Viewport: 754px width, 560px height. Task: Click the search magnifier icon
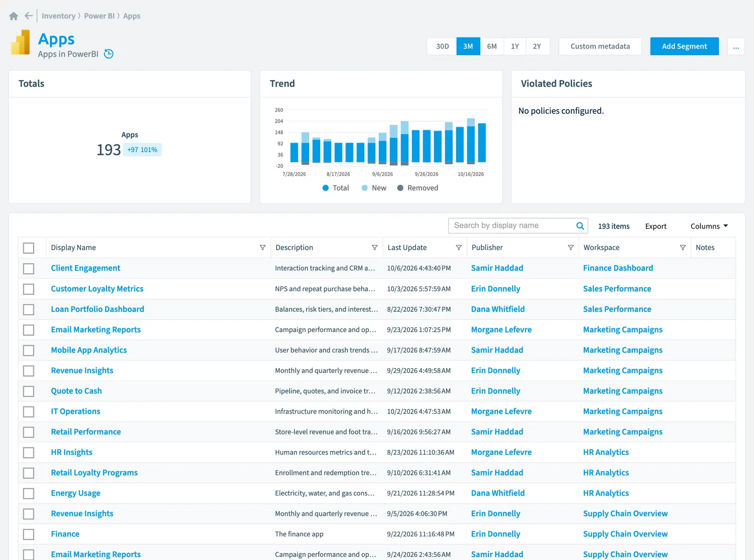[x=580, y=226]
